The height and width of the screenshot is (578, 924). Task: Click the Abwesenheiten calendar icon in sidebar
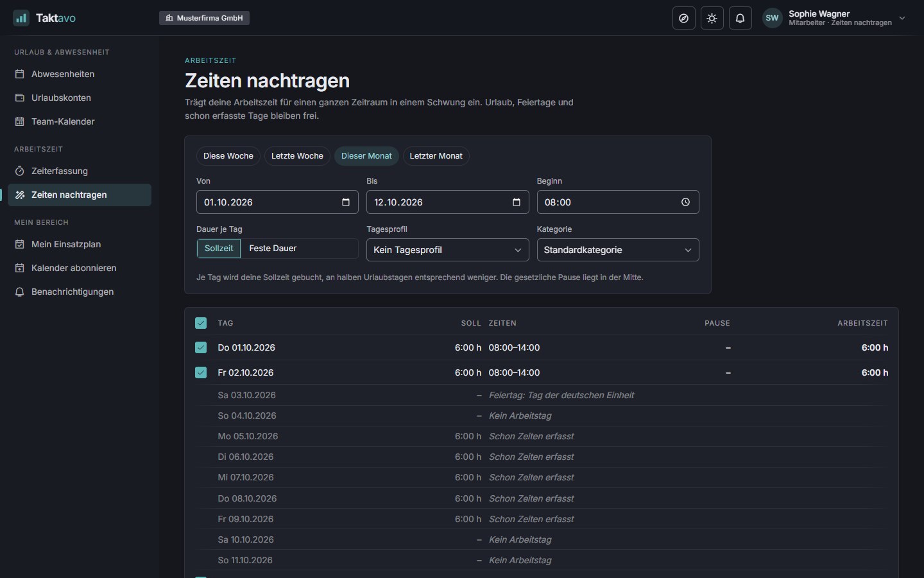coord(20,74)
